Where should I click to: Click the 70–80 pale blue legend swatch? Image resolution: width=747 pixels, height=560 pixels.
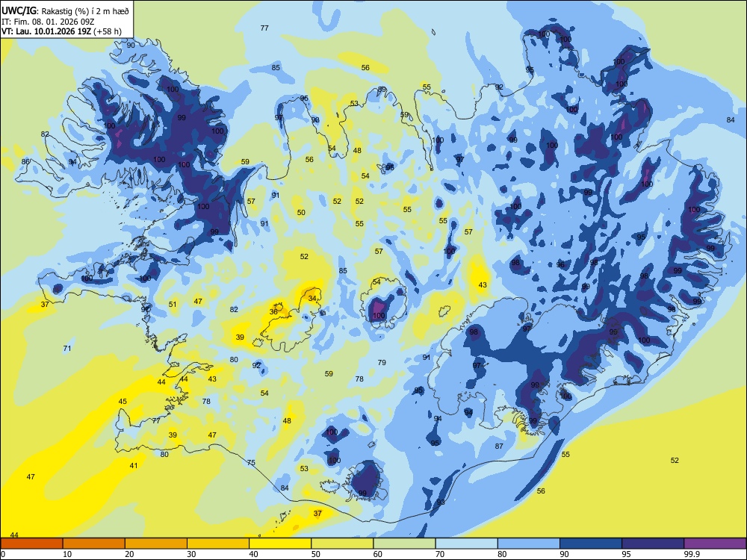[x=466, y=544]
